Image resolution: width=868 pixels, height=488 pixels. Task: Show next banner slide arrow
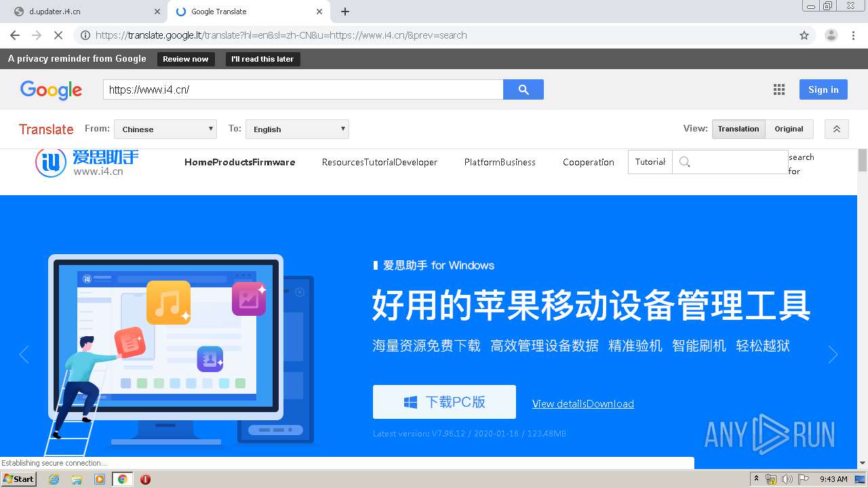(833, 354)
